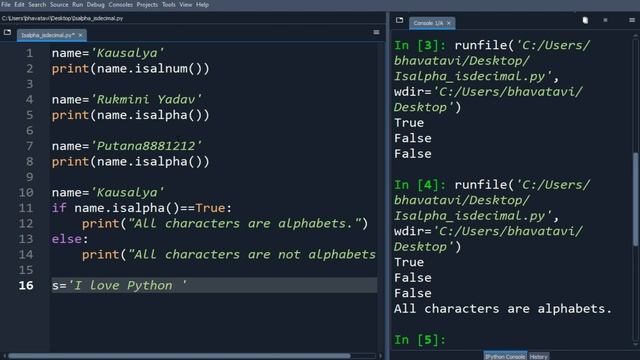Open the Tools menu

[169, 4]
